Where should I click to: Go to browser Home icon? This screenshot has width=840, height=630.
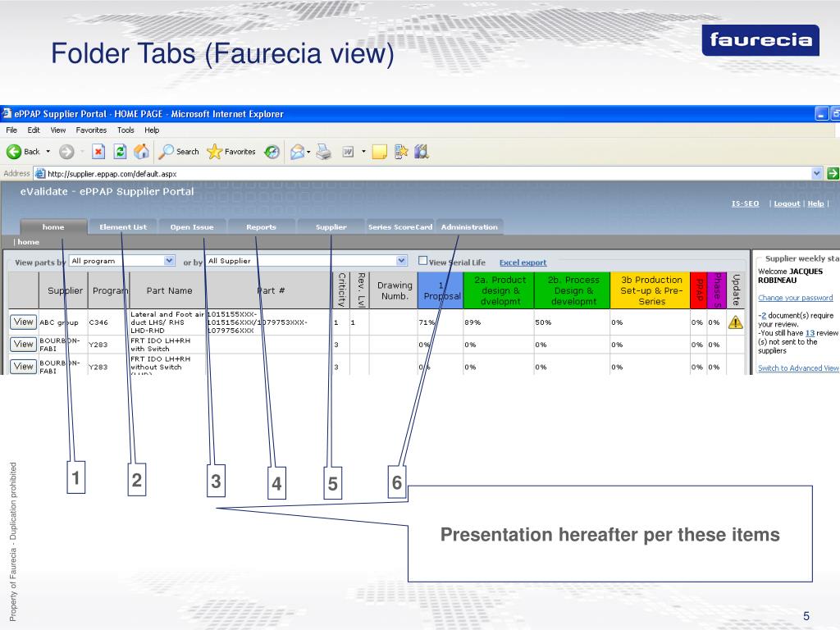tap(141, 152)
